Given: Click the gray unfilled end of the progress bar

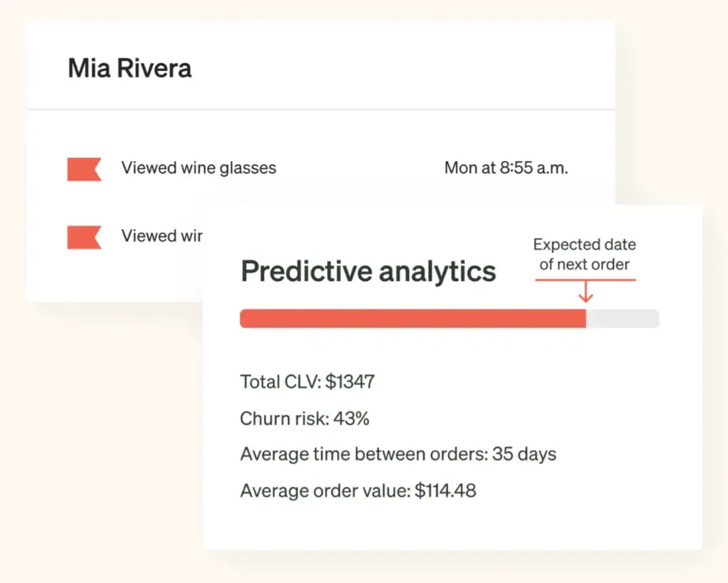Looking at the screenshot, I should pyautogui.click(x=623, y=319).
